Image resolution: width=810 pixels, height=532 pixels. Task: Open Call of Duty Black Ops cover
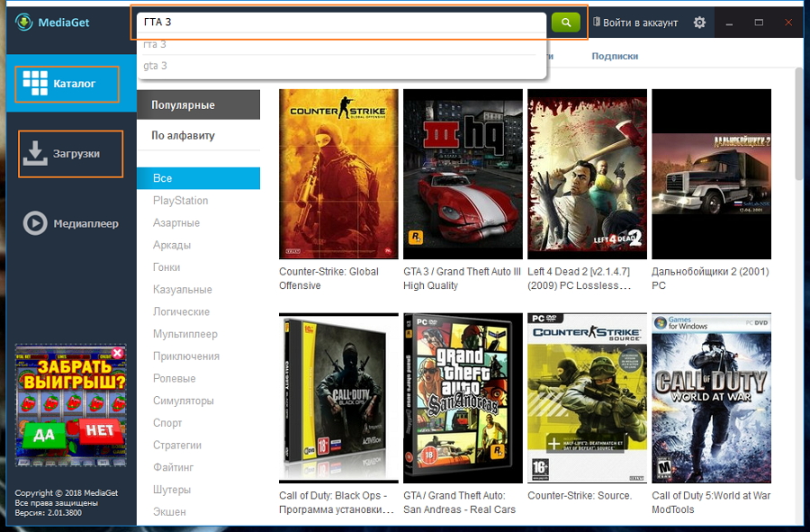338,398
